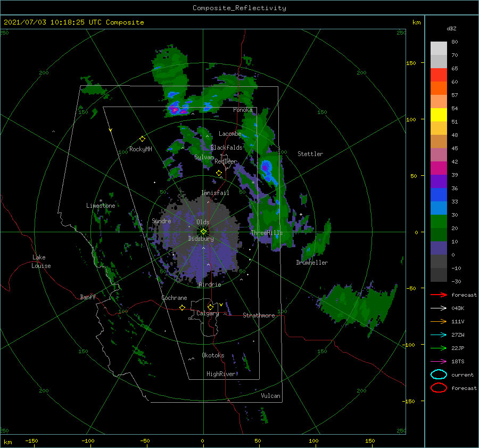Click the bright yellow 51-54 dBZ swatch

point(439,115)
